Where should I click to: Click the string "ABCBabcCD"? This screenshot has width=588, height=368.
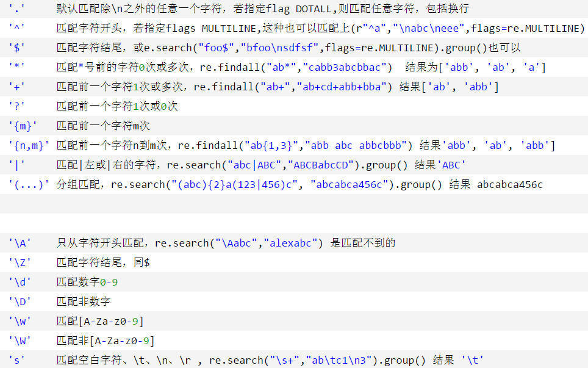point(320,165)
